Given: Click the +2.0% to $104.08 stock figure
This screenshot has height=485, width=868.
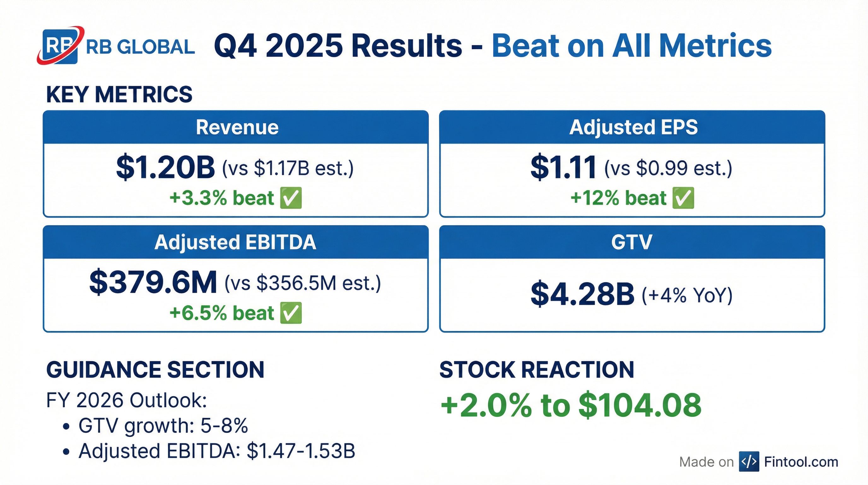Looking at the screenshot, I should click(x=571, y=404).
